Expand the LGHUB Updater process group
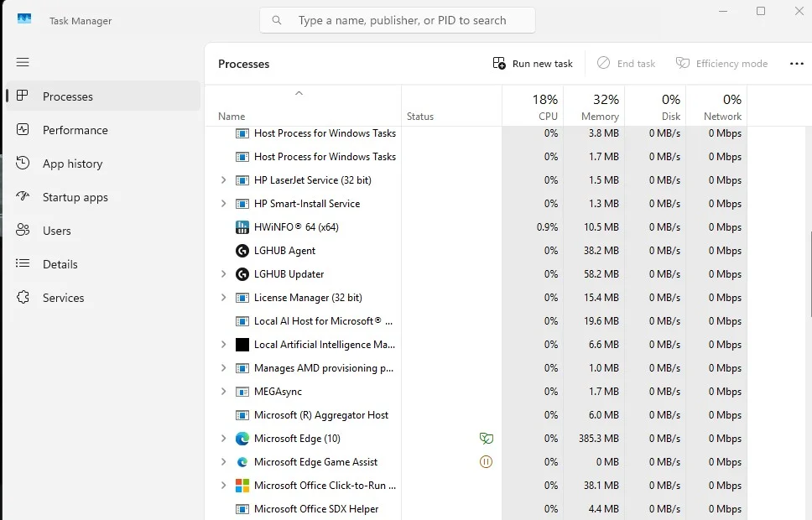 223,274
